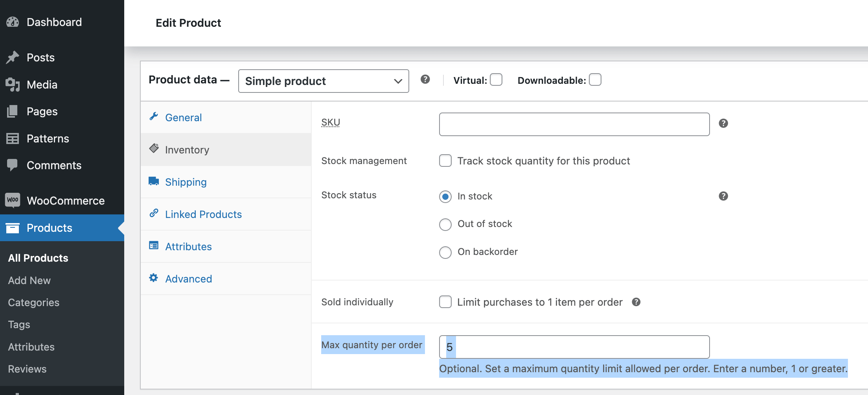Select the Out of stock radio button
Screen dimensions: 868x395
coord(445,224)
